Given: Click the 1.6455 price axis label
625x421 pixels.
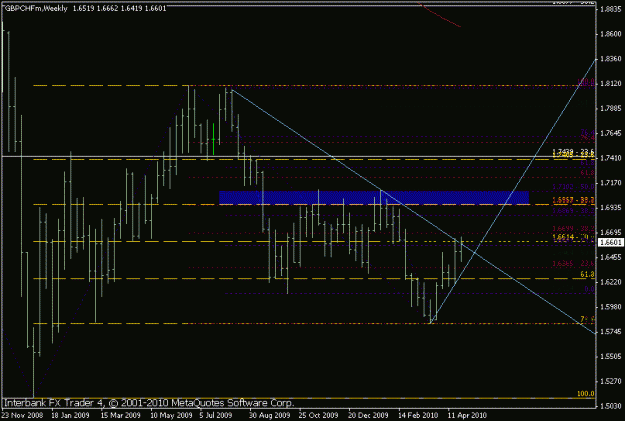Looking at the screenshot, I should [x=611, y=258].
